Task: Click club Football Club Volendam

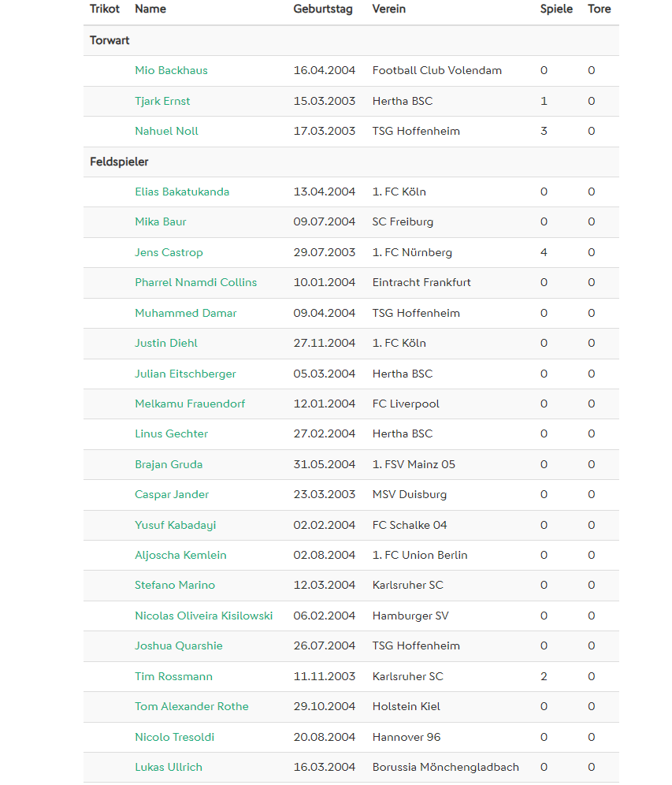Action: [x=437, y=71]
